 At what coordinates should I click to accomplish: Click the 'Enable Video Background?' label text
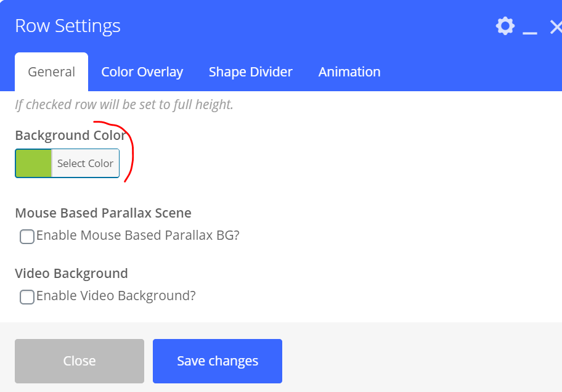tap(116, 296)
